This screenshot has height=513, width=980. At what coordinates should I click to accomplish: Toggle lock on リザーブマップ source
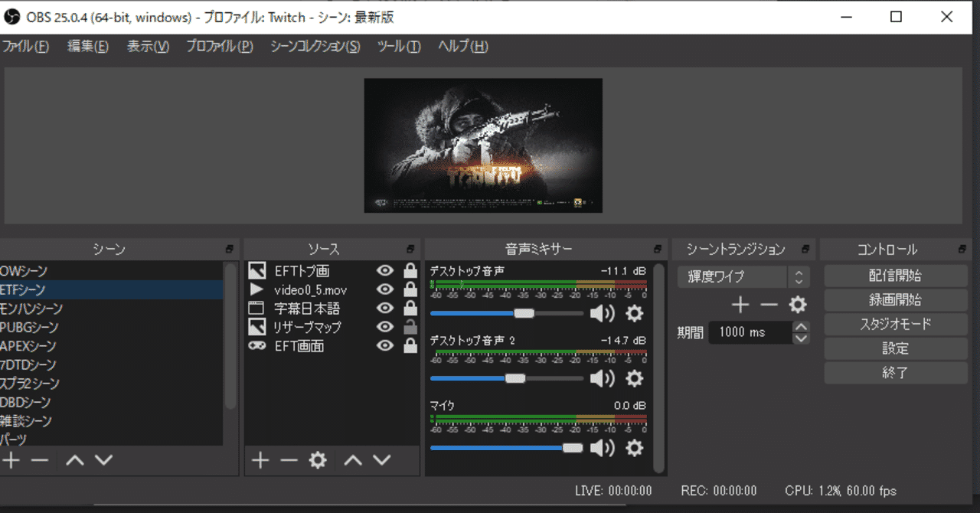pyautogui.click(x=410, y=327)
